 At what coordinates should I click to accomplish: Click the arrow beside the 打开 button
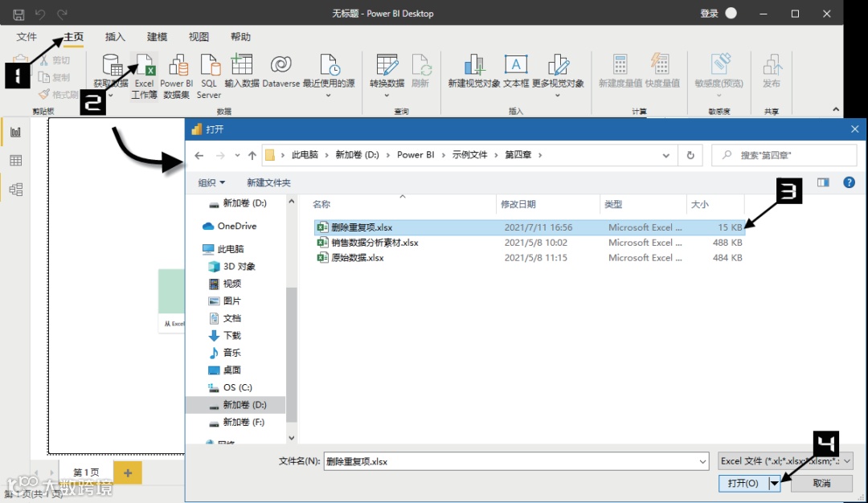[775, 484]
